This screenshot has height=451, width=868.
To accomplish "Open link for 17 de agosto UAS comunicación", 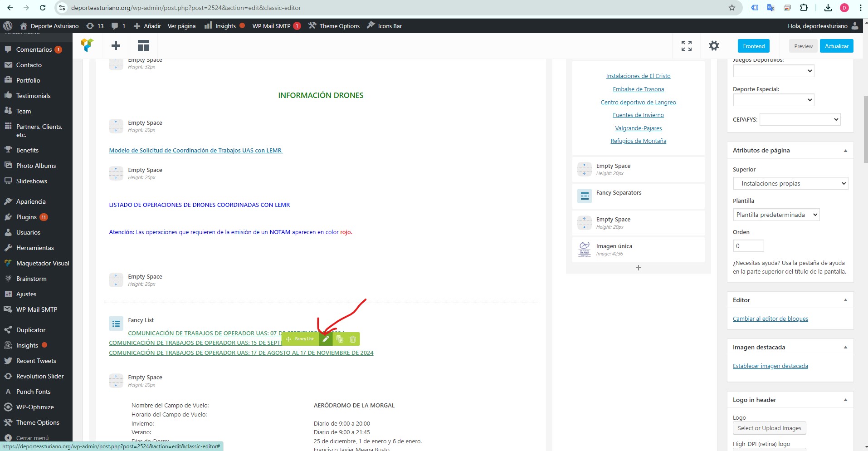I will click(241, 353).
